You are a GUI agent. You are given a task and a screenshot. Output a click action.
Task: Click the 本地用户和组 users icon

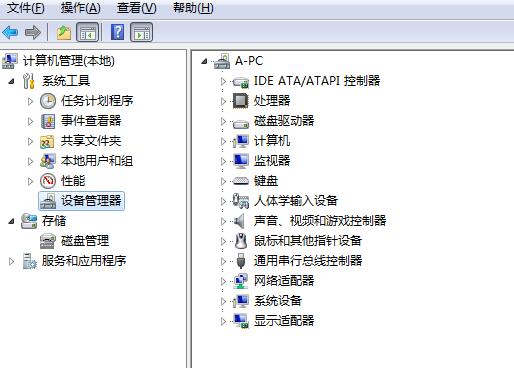point(48,161)
